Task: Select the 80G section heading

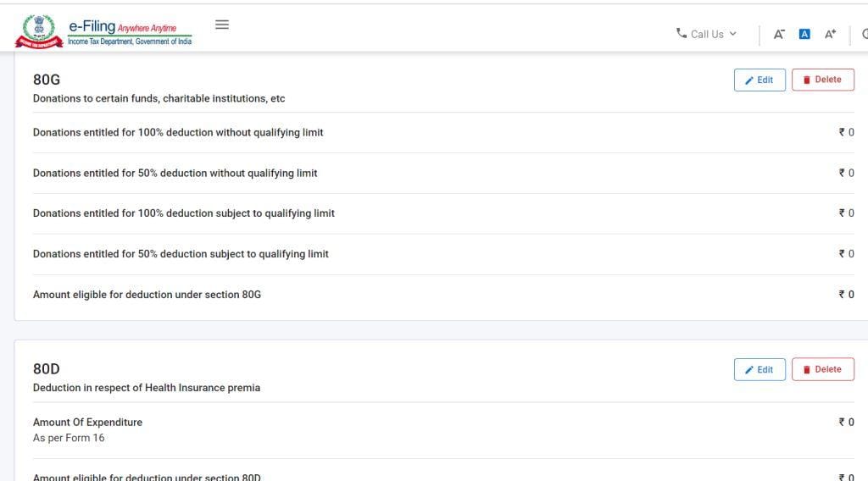Action: pyautogui.click(x=47, y=80)
